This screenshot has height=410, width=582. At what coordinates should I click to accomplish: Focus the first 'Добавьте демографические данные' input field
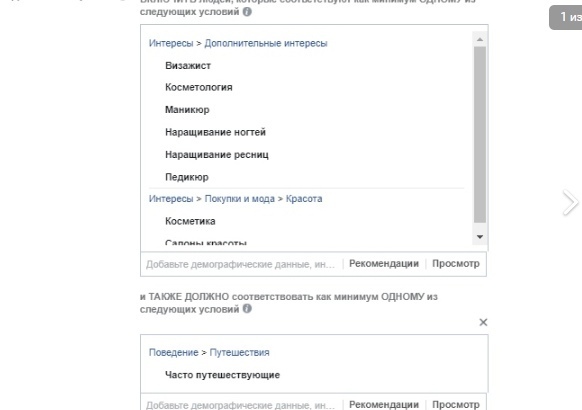point(241,264)
